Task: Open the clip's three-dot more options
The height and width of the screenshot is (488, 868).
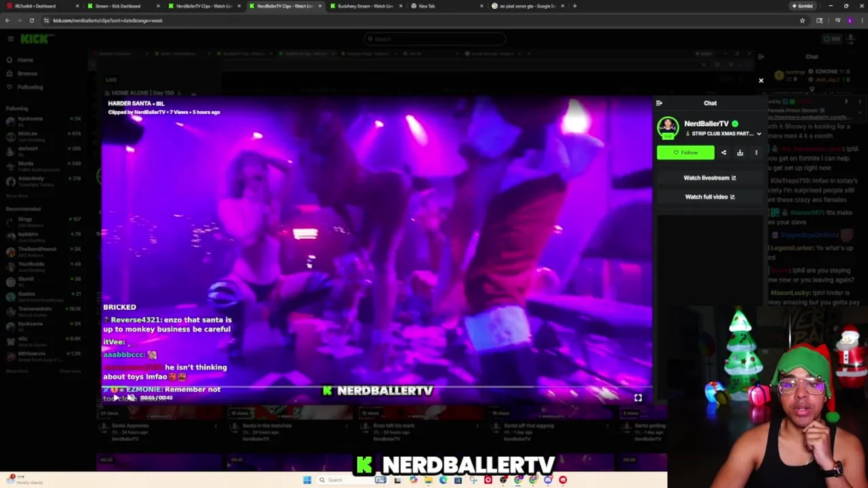Action: click(756, 152)
